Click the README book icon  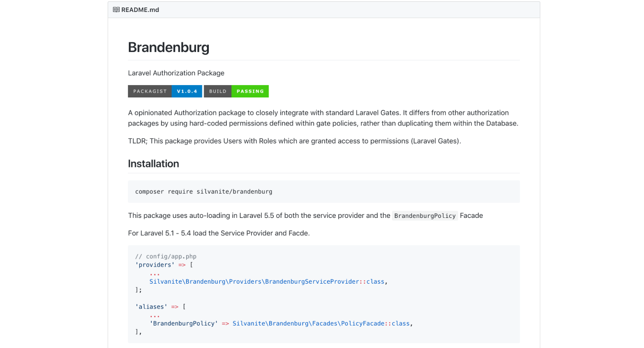116,10
